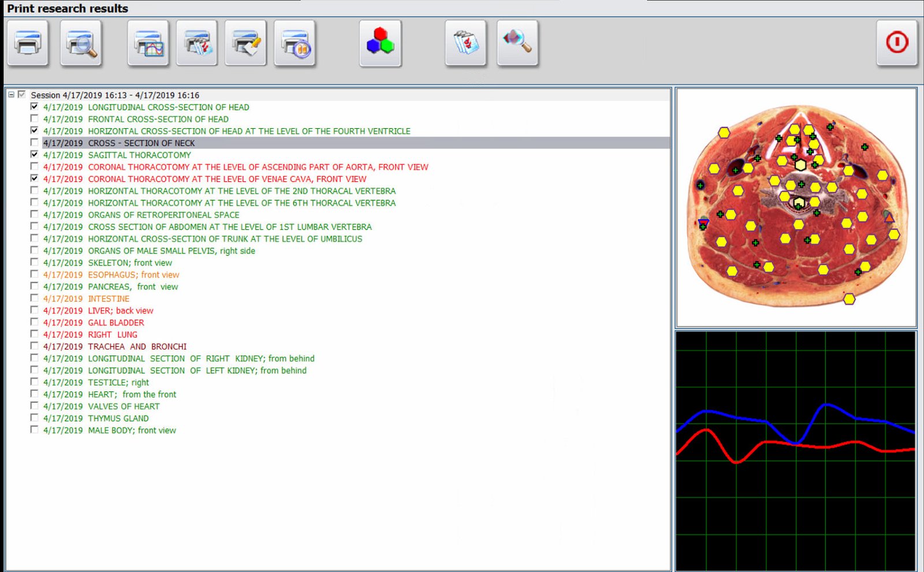Select the Thymus Gland entry
Image resolution: width=924 pixels, height=572 pixels.
(x=96, y=418)
